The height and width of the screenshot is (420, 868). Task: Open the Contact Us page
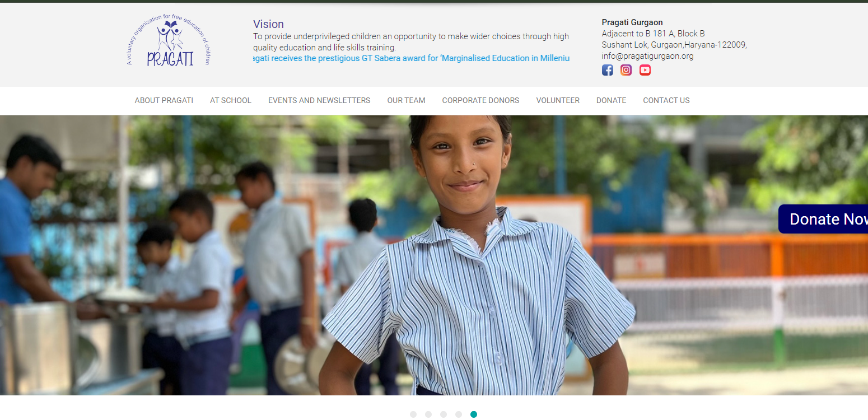coord(666,100)
